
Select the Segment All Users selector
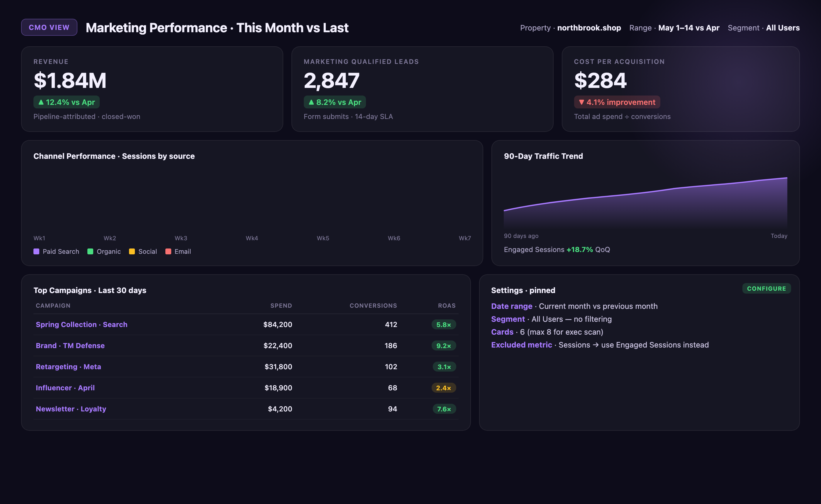(763, 28)
